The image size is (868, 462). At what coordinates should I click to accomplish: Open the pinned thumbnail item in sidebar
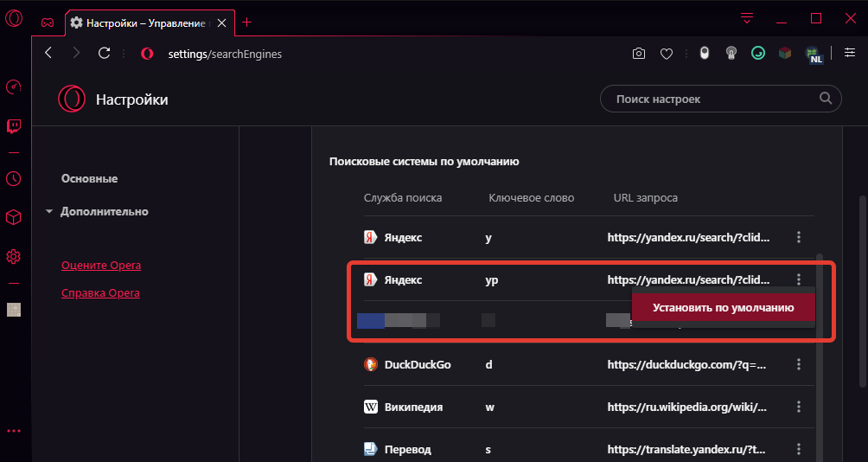coord(13,310)
